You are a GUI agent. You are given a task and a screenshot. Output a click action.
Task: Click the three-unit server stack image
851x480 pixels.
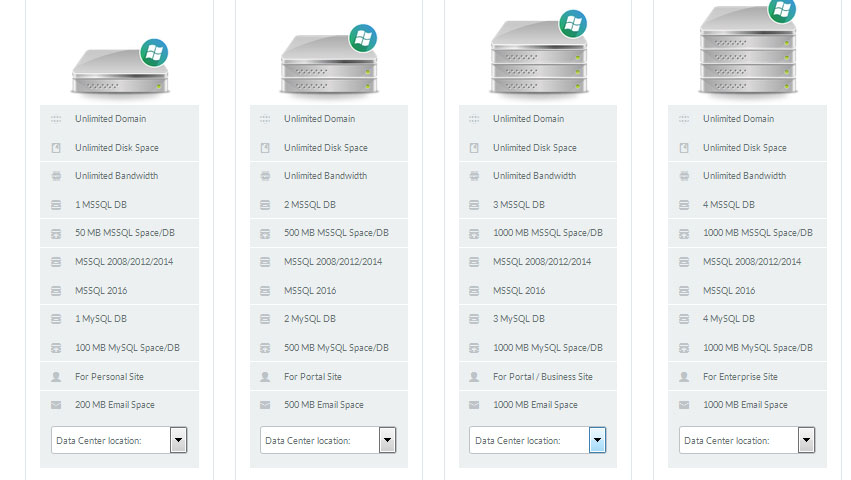point(538,53)
